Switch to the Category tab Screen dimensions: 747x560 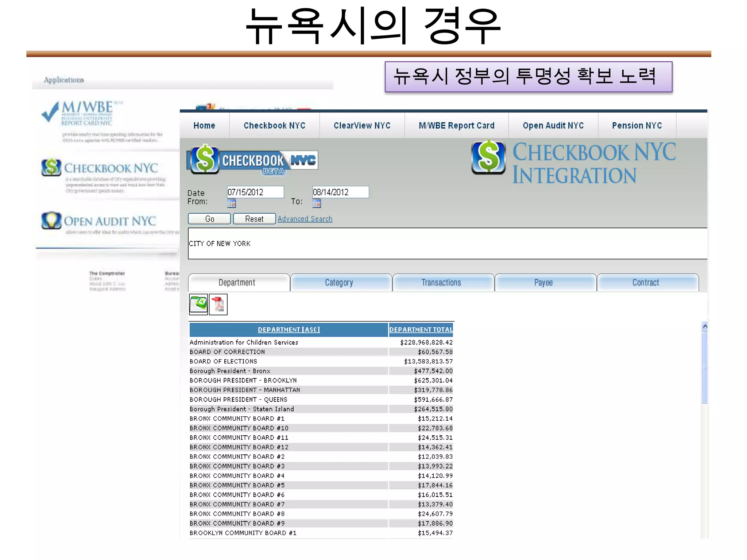pos(341,283)
